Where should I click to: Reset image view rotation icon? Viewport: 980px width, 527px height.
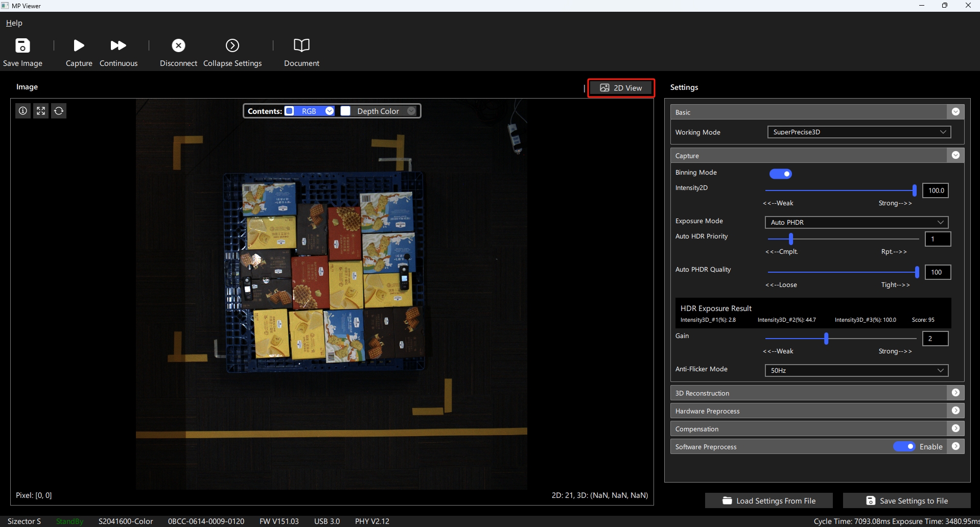tap(59, 111)
